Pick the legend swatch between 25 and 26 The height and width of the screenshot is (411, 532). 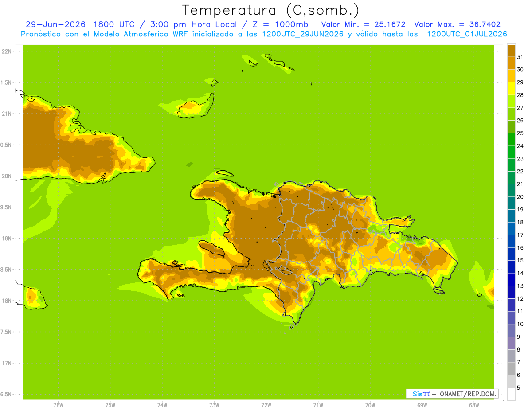pyautogui.click(x=511, y=127)
